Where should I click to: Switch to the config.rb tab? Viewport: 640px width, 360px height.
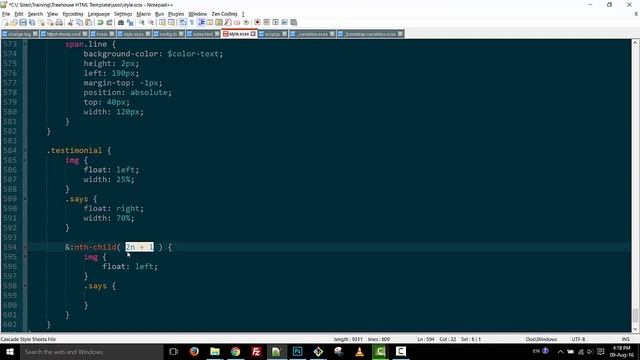point(168,34)
